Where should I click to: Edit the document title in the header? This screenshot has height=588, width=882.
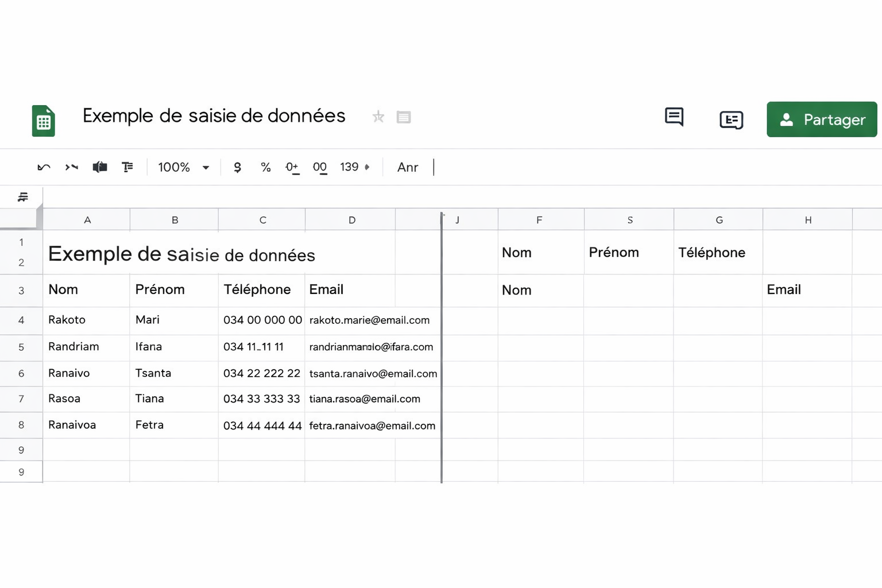tap(214, 116)
